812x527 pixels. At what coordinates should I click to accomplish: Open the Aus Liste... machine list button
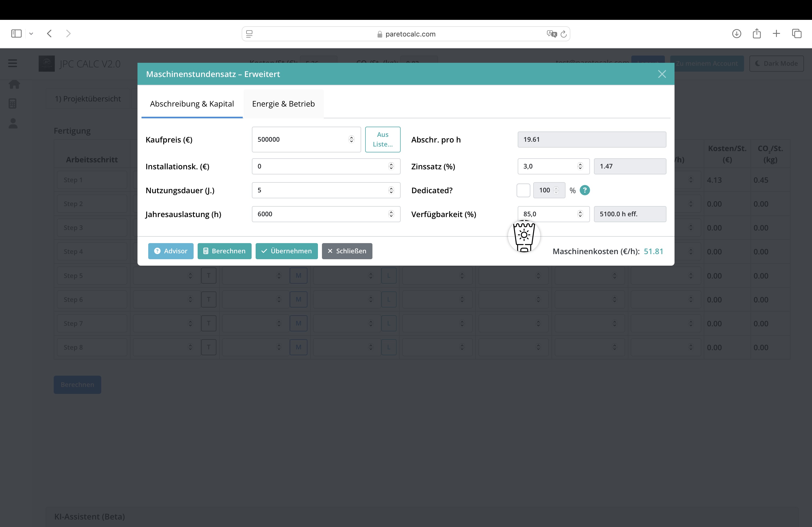coord(383,140)
